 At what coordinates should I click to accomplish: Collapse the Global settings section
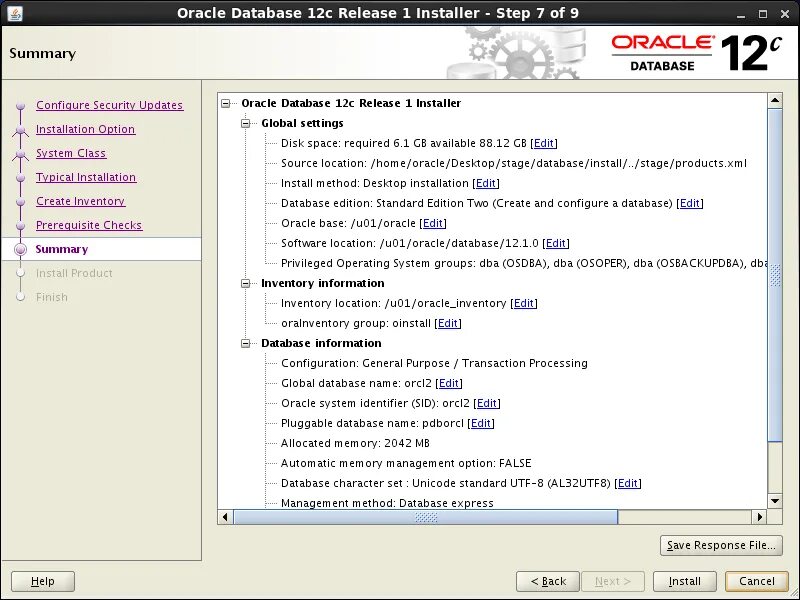245,123
